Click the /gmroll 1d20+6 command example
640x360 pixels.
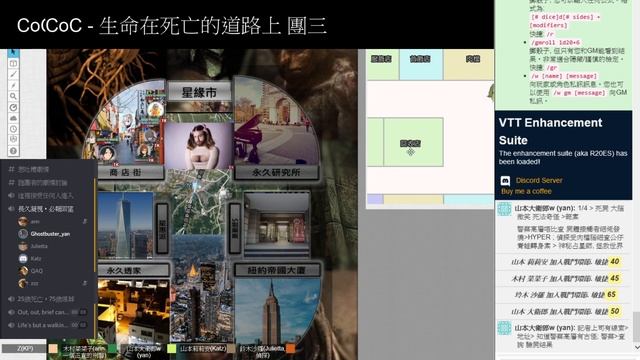click(555, 42)
